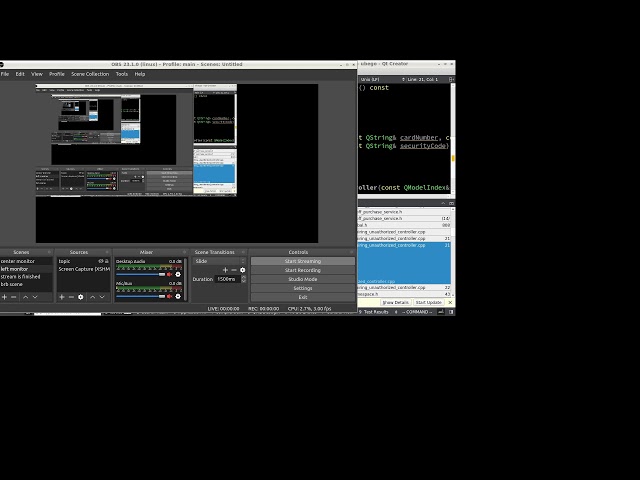Open Desktop Audio settings gear in Mixer
Viewport: 640px width, 480px height.
[178, 274]
